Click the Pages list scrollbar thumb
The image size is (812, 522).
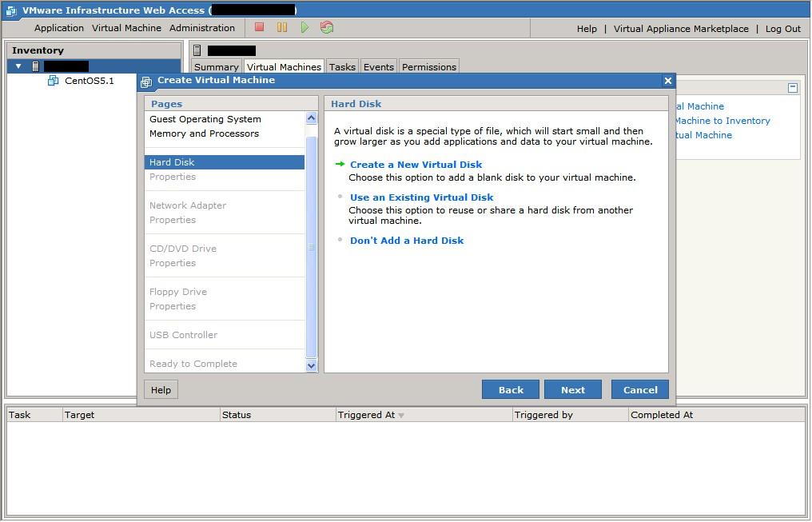coord(311,247)
